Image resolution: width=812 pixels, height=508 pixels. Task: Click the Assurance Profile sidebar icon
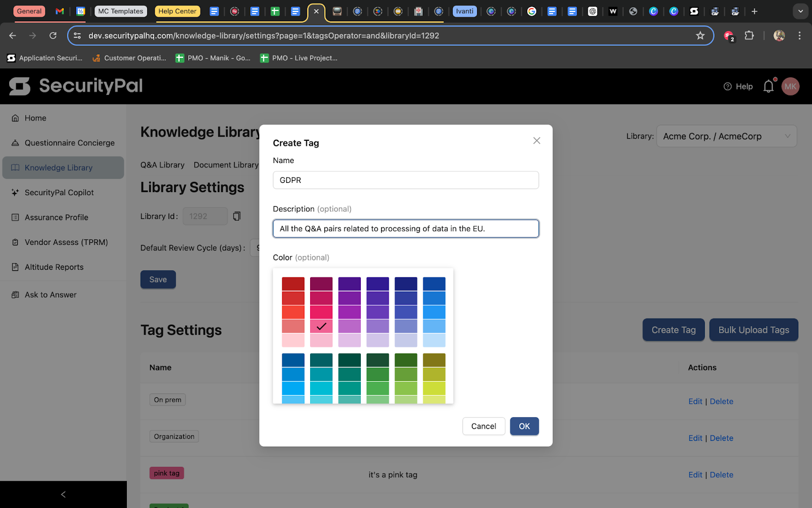coord(15,217)
